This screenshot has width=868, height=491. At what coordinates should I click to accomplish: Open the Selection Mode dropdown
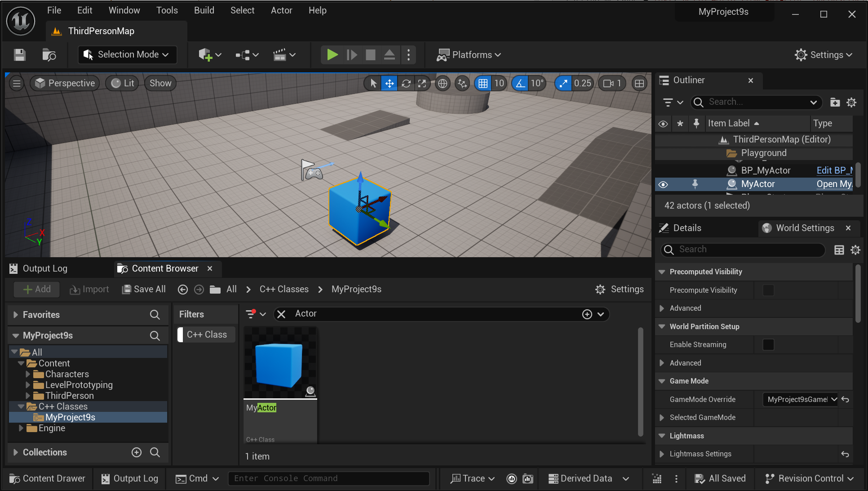(x=127, y=55)
